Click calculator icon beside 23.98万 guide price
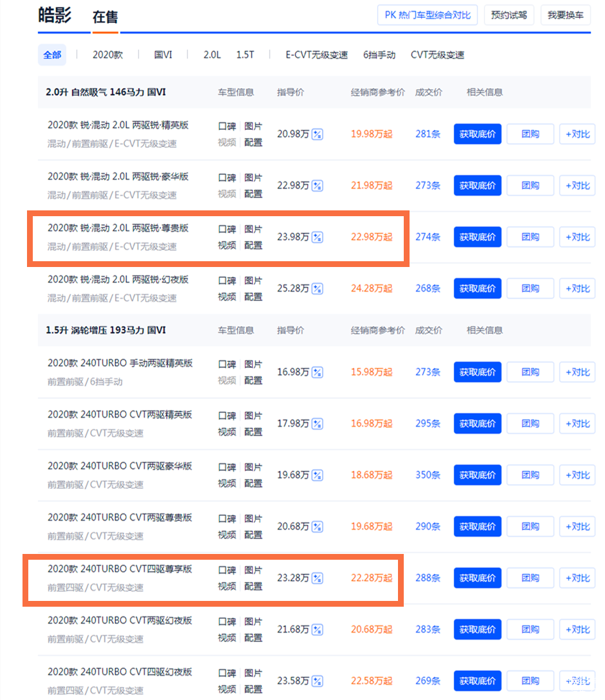Viewport: 605px width, 700px height. [x=317, y=237]
